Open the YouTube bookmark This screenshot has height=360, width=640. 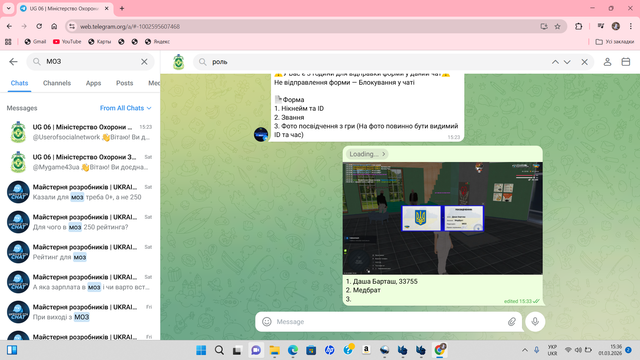[67, 42]
